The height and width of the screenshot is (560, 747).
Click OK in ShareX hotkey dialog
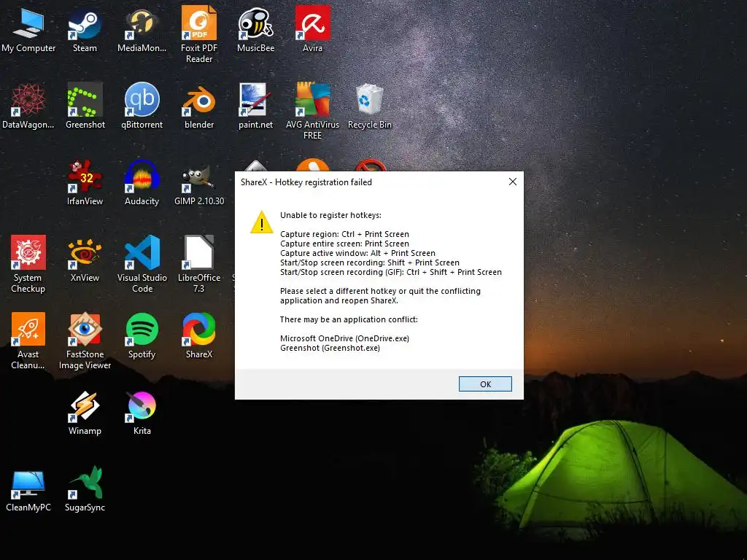[x=485, y=384]
